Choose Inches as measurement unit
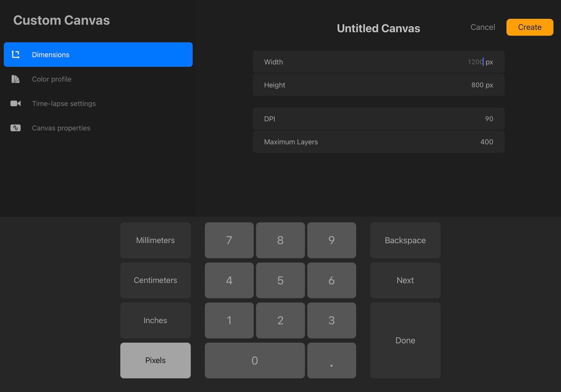Image resolution: width=561 pixels, height=392 pixels. click(155, 320)
